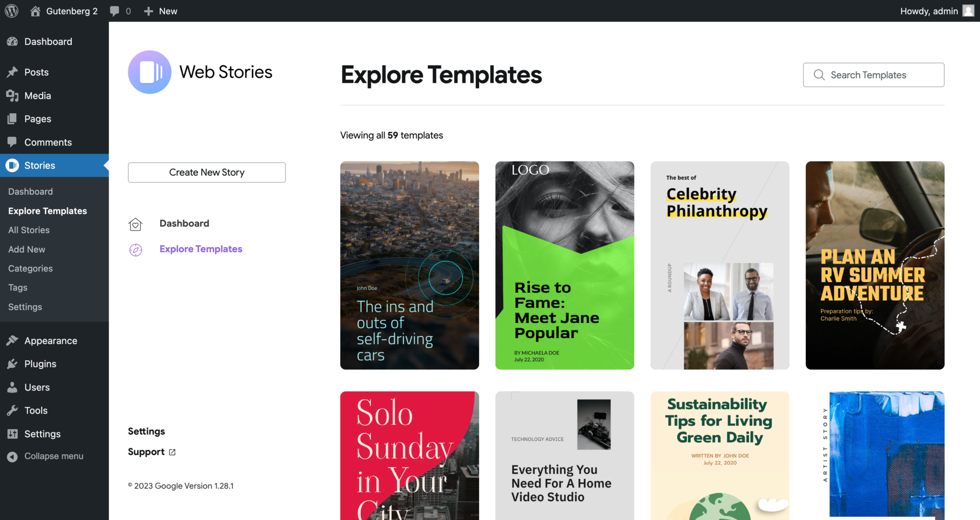Open the Categories menu under Stories
The height and width of the screenshot is (520, 980).
30,268
